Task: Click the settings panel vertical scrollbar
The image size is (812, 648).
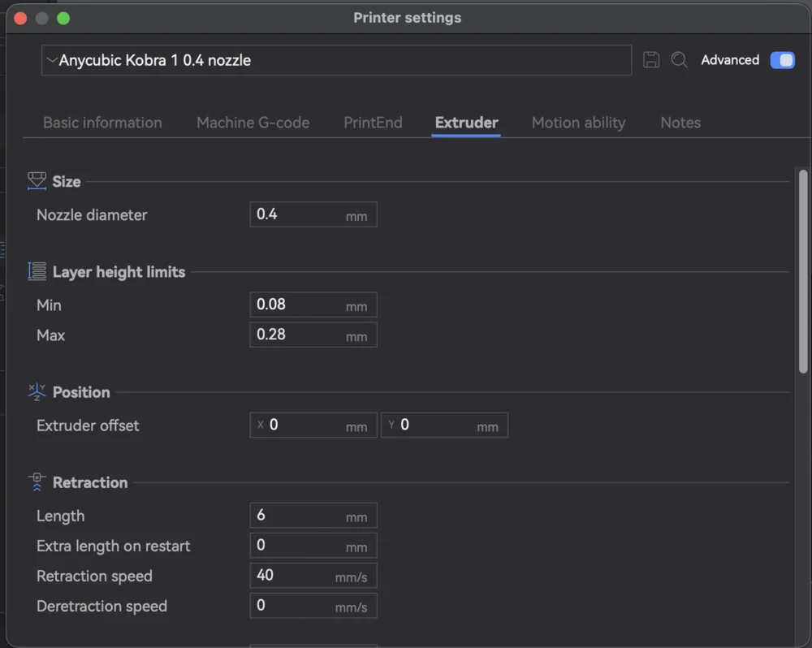Action: click(x=803, y=271)
